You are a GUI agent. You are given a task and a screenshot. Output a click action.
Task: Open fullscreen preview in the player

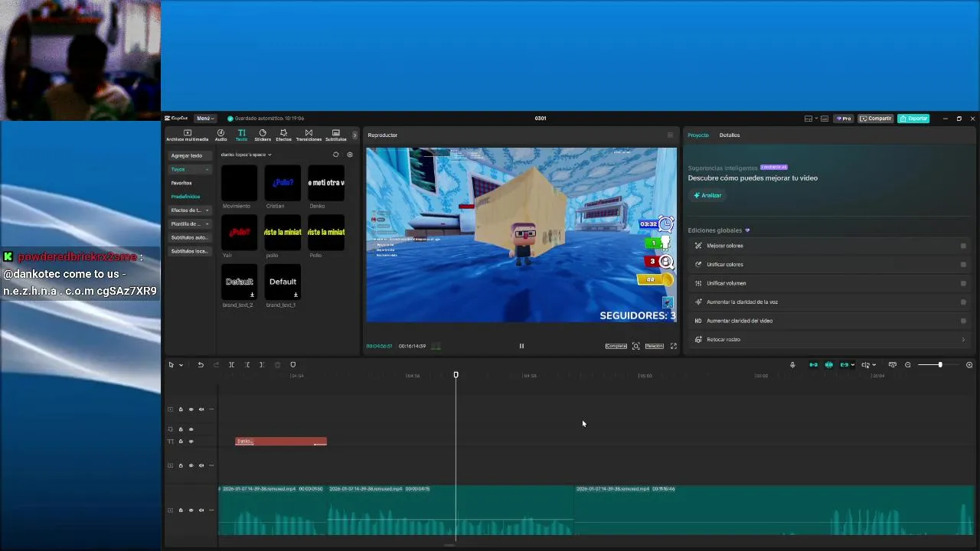tap(674, 346)
